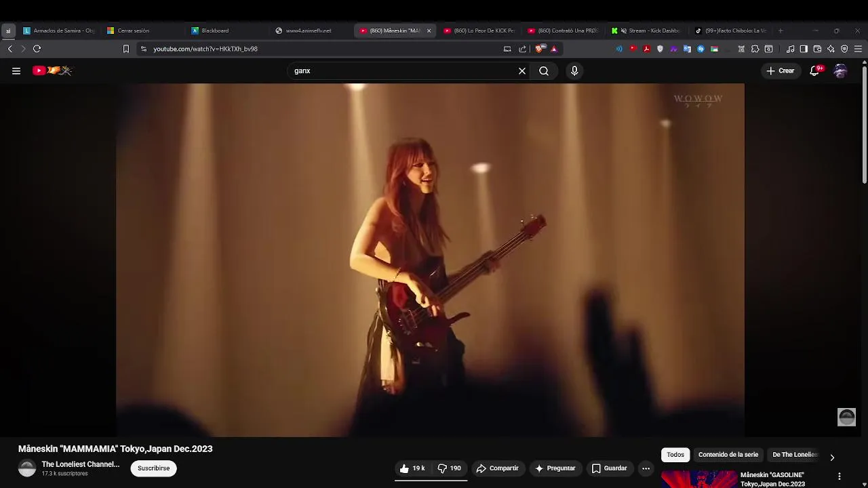Open the Crear upload menu
The image size is (868, 488).
pyautogui.click(x=781, y=70)
